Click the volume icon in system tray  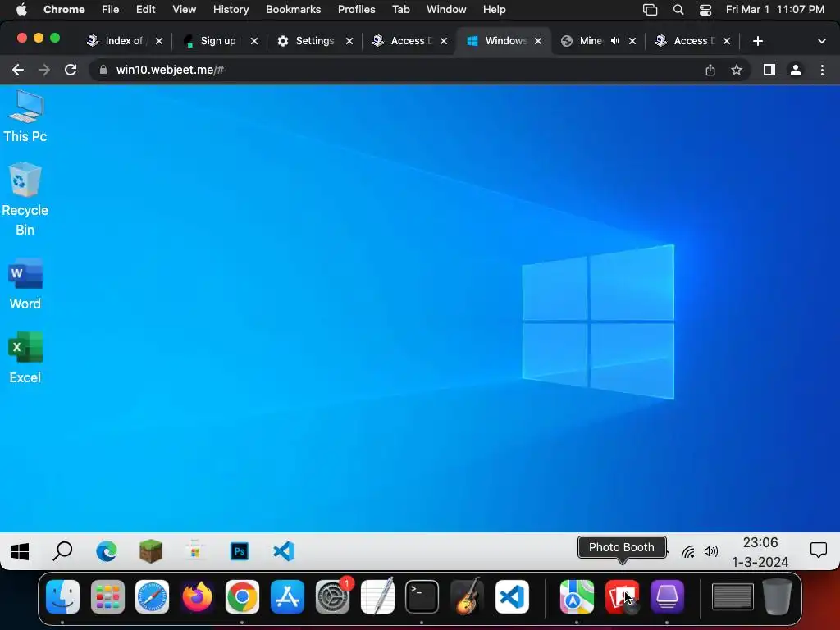point(711,551)
